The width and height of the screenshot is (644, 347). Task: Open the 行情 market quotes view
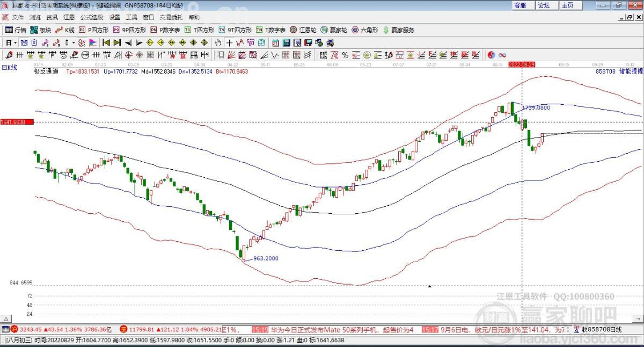[16, 30]
